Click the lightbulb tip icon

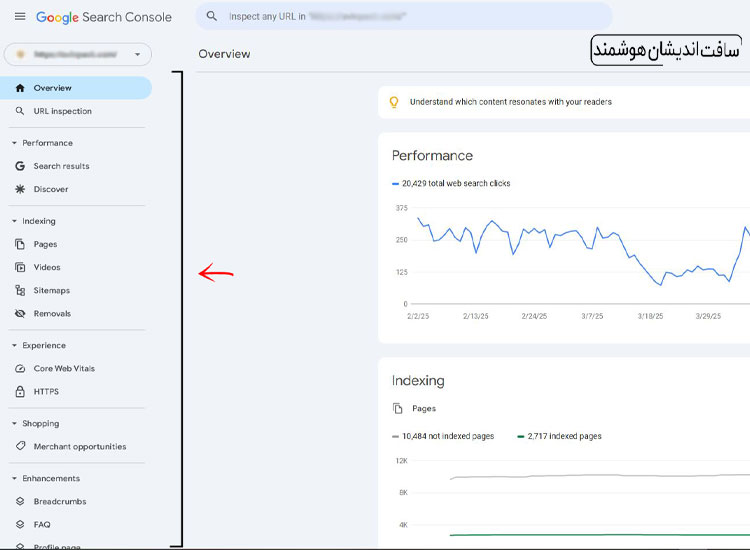point(394,102)
